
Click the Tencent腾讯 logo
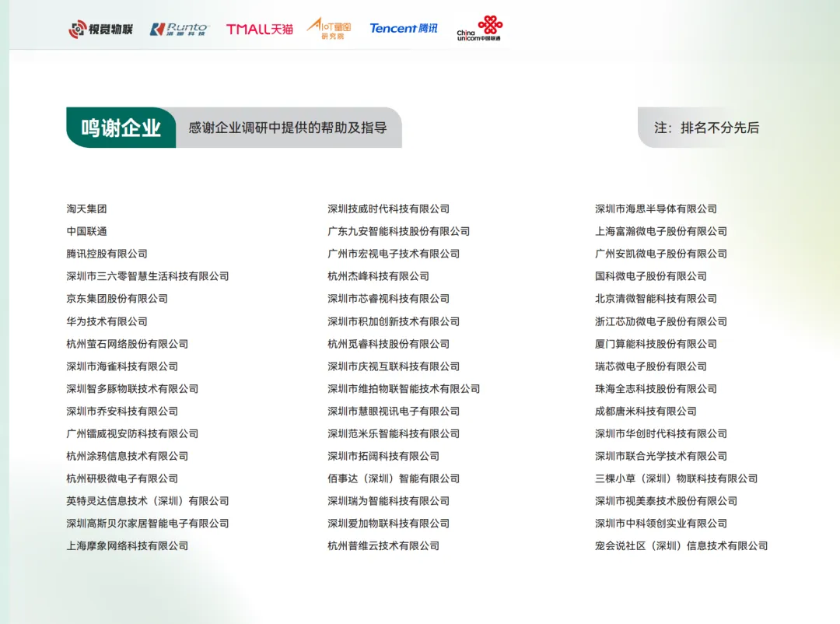pyautogui.click(x=404, y=28)
